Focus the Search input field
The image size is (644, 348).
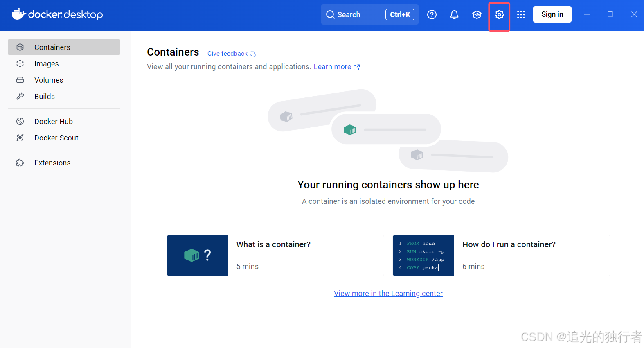tap(369, 14)
